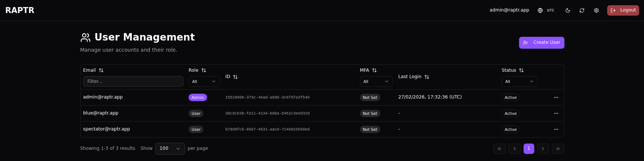
Task: Change the results per page dropdown
Action: click(170, 149)
